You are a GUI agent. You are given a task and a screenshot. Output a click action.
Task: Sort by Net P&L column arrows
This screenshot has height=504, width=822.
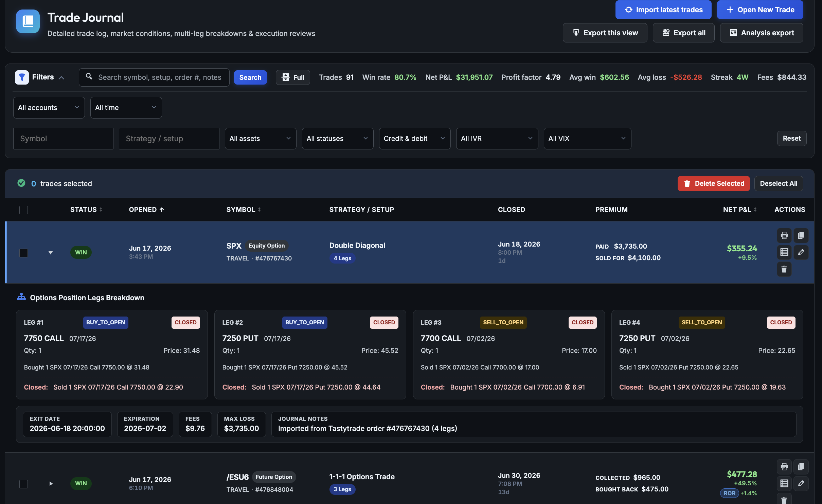pos(755,210)
